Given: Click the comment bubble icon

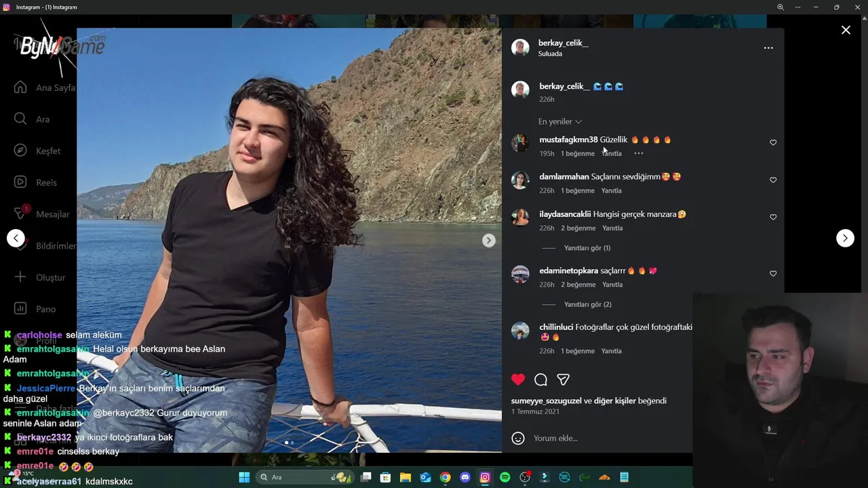Looking at the screenshot, I should (x=540, y=380).
